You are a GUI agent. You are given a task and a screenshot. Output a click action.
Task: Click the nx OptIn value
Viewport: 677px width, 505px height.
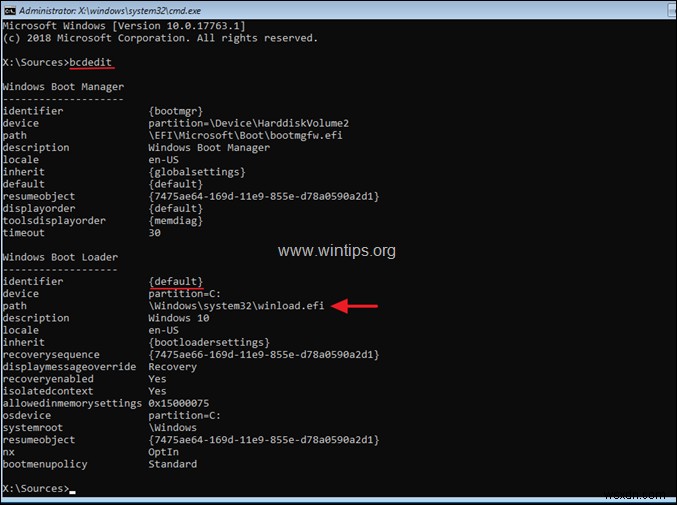point(163,452)
